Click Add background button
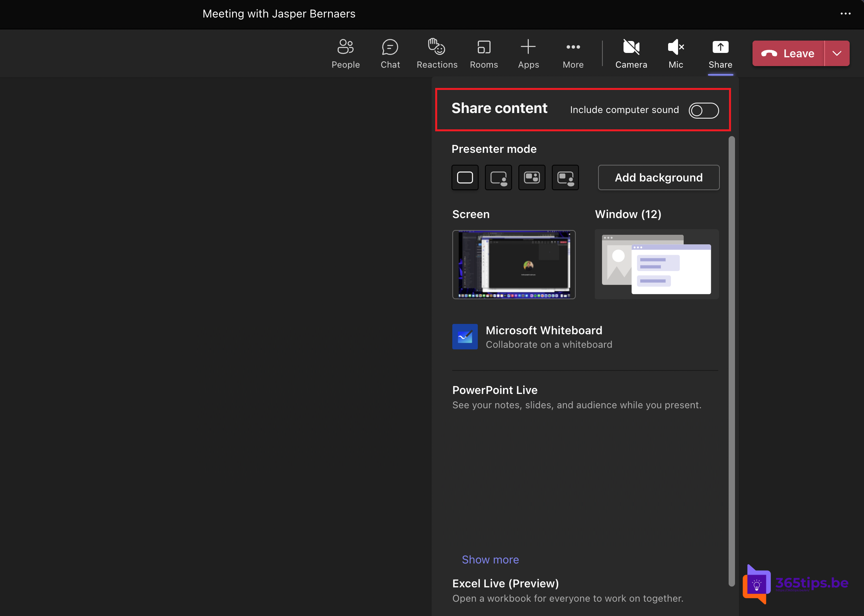Screen dimensions: 864x616 (659, 177)
